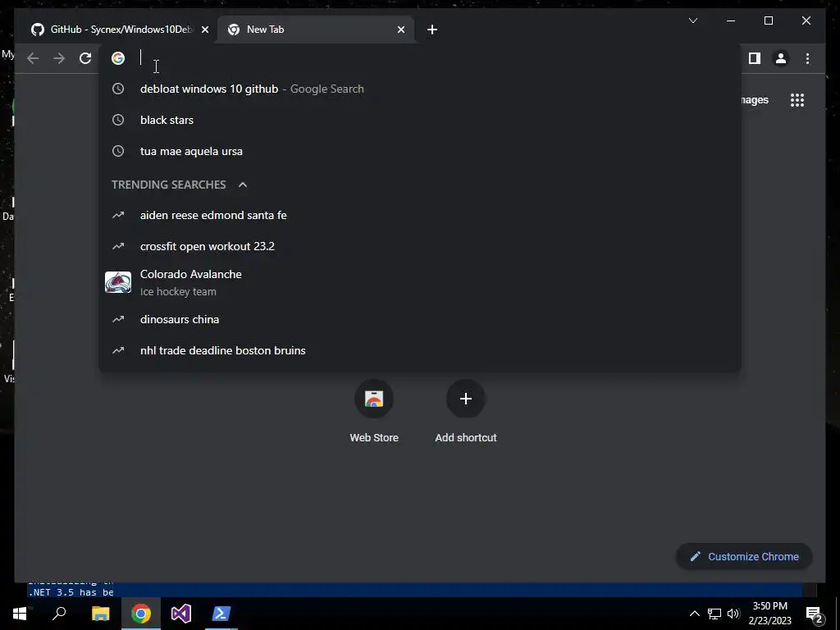Select suggestion tua mae aquela ursa
The image size is (840, 630).
[420, 151]
